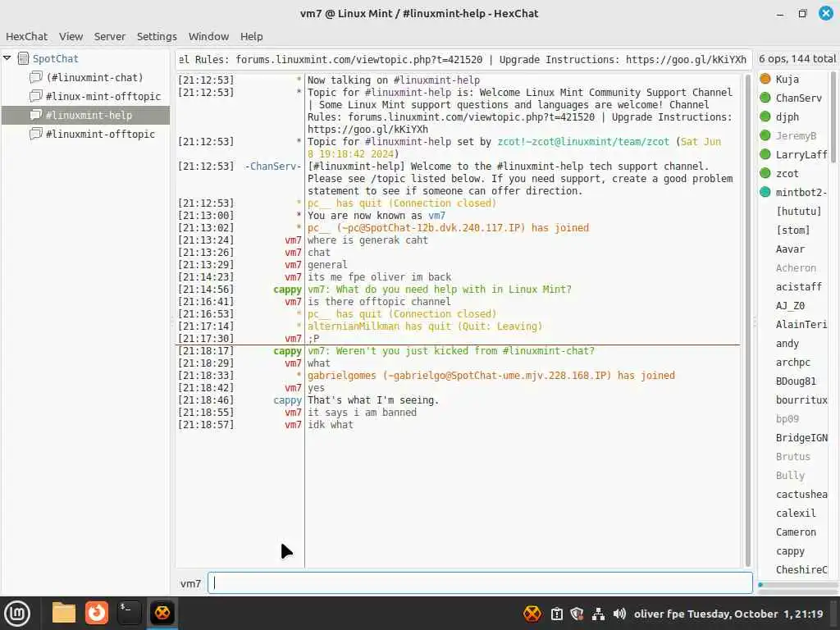Click the SpotChat server icon
Image resolution: width=840 pixels, height=630 pixels.
(x=23, y=58)
